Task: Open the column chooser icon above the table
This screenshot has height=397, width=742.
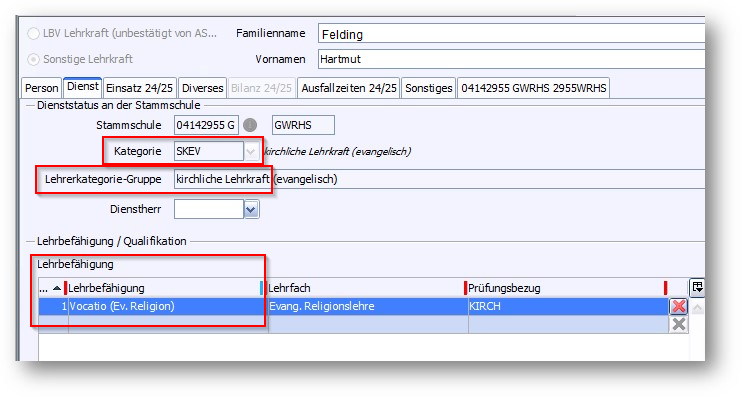Action: point(697,287)
